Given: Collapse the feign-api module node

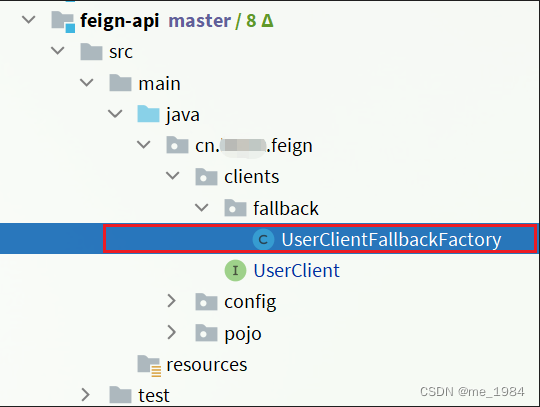Looking at the screenshot, I should 29,20.
